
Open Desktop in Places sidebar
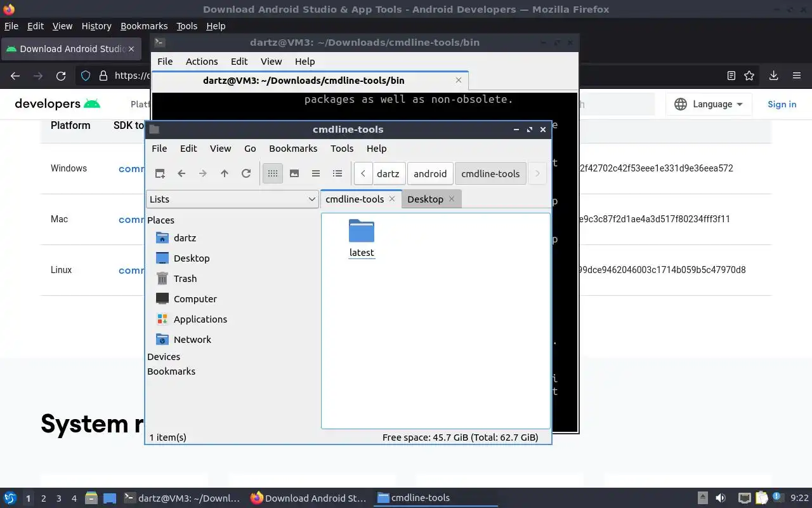click(x=192, y=258)
